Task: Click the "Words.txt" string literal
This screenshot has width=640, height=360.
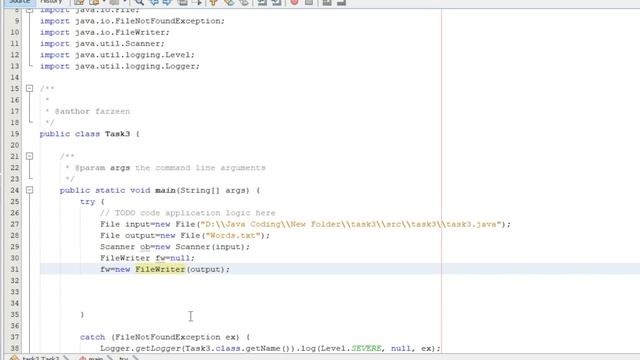Action: [x=233, y=236]
